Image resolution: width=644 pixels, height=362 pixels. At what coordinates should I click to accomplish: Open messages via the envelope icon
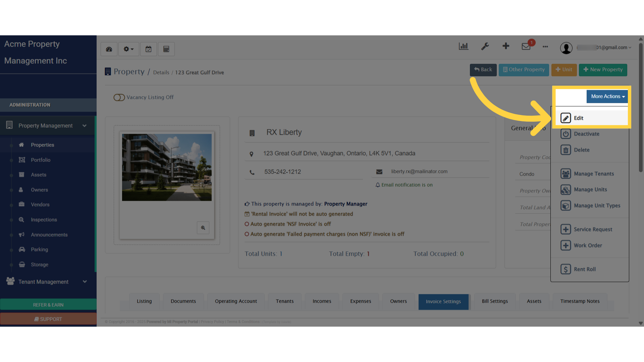[x=526, y=47]
